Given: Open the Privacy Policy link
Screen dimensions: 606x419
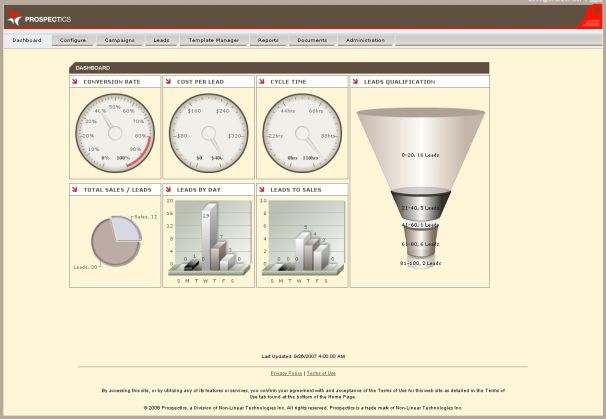Looking at the screenshot, I should pos(287,373).
